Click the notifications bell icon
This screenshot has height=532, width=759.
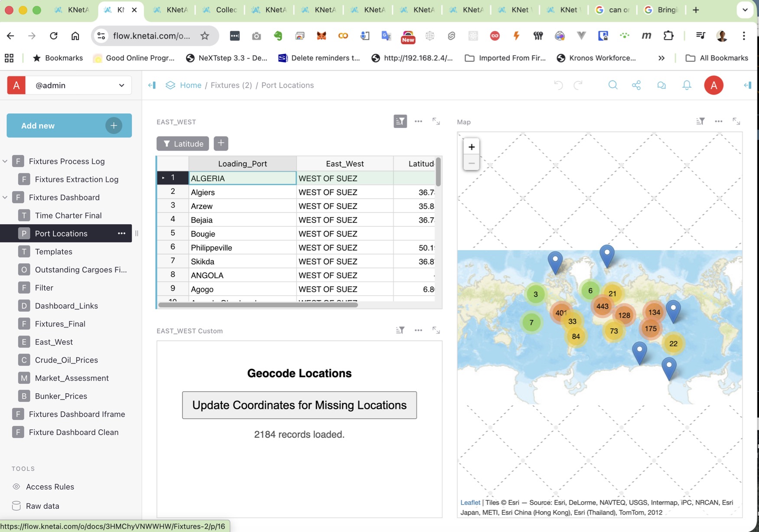[687, 85]
